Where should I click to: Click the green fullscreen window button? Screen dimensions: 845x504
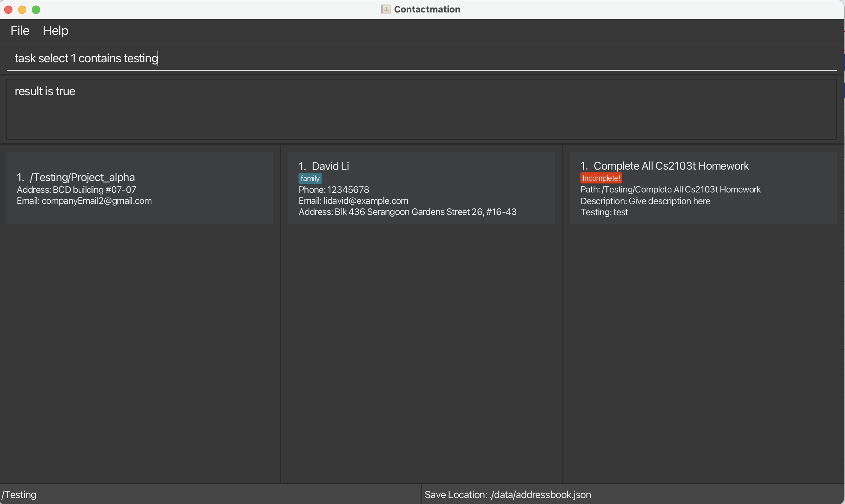36,10
